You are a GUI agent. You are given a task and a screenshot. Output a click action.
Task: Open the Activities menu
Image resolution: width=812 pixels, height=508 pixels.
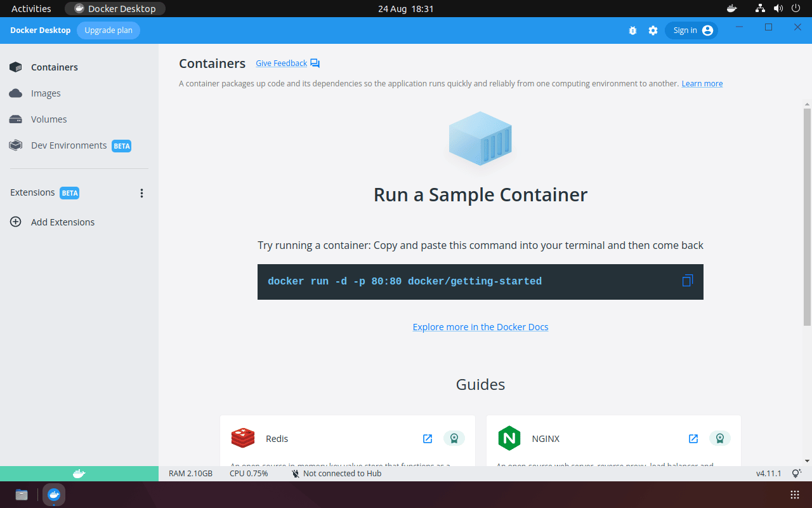[30, 8]
